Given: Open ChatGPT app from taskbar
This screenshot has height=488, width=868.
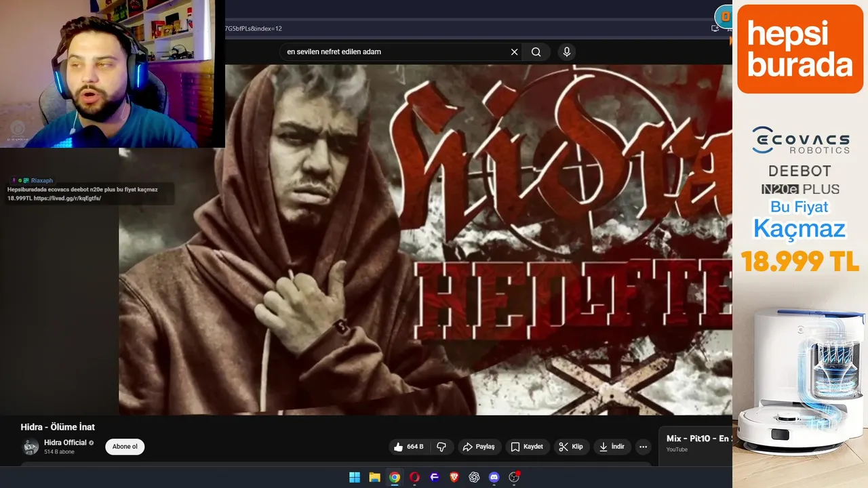Looking at the screenshot, I should (474, 477).
